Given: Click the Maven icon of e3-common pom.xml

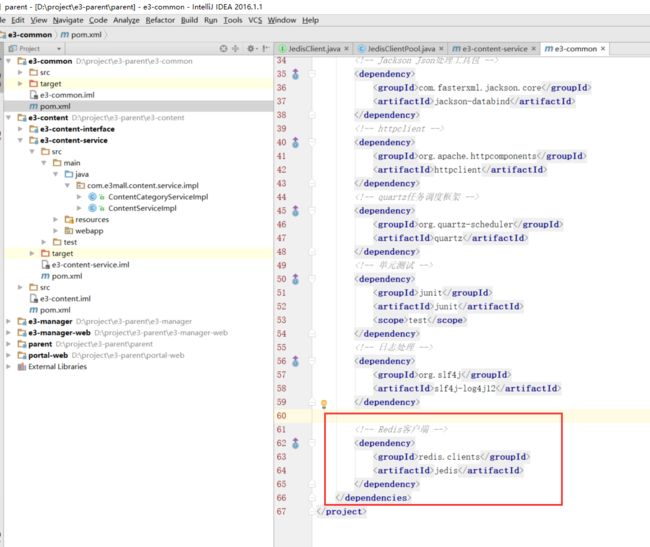Looking at the screenshot, I should (x=33, y=106).
